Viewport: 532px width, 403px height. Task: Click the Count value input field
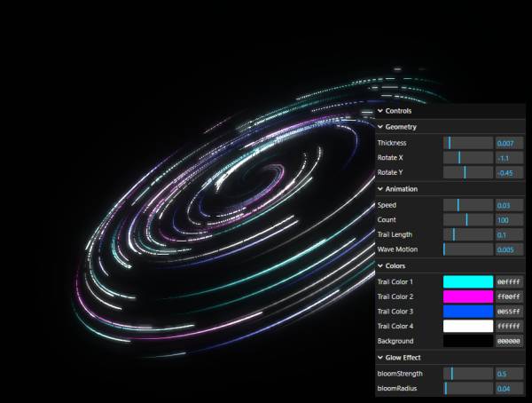click(509, 220)
